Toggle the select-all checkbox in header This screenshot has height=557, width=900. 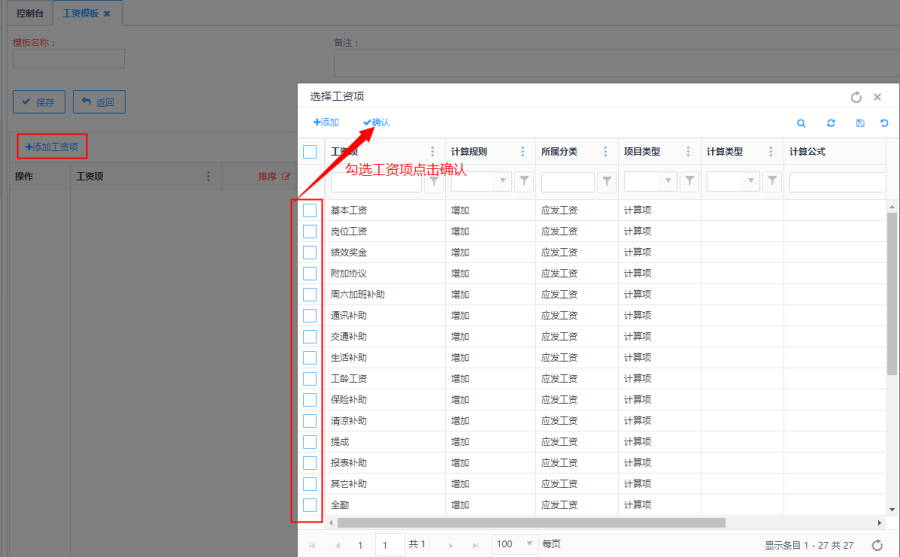[310, 152]
